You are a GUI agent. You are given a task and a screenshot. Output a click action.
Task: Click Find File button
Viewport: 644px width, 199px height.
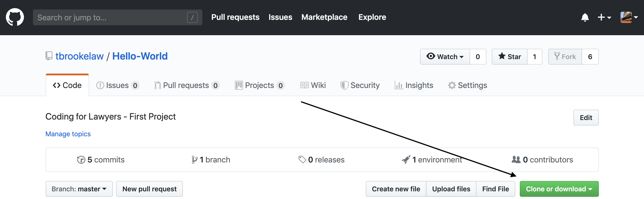tap(495, 189)
